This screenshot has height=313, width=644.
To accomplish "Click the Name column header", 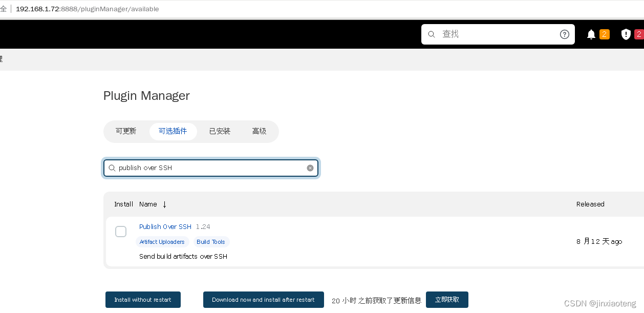I will (148, 204).
